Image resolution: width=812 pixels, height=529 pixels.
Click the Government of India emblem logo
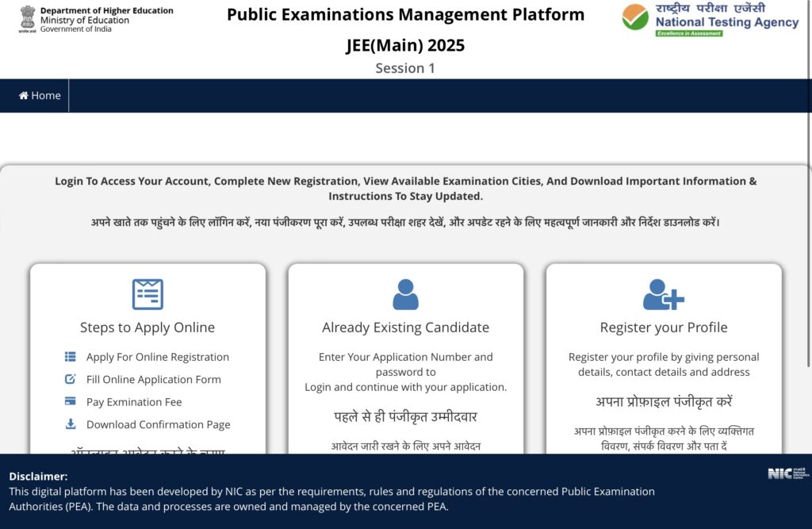pyautogui.click(x=27, y=19)
